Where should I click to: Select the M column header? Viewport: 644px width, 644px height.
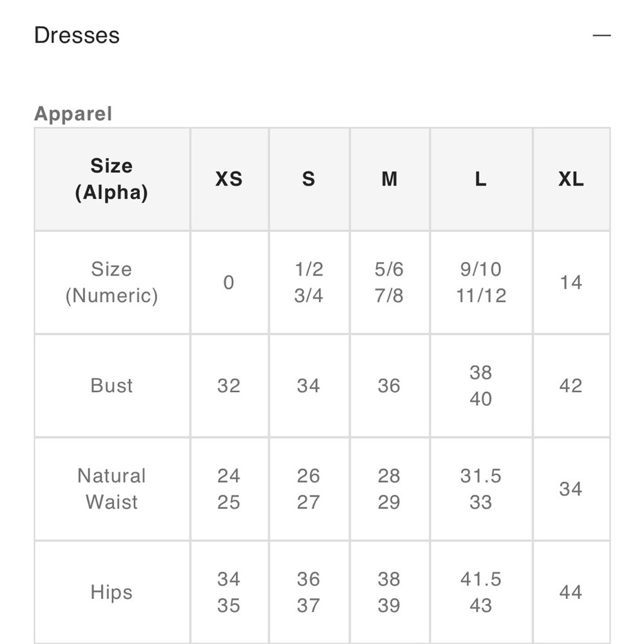(x=390, y=179)
